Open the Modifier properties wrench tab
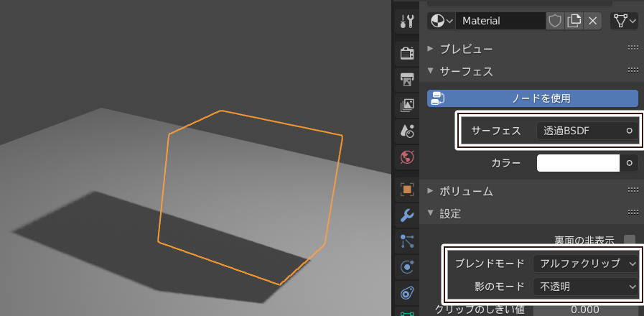The width and height of the screenshot is (644, 316). click(x=406, y=215)
